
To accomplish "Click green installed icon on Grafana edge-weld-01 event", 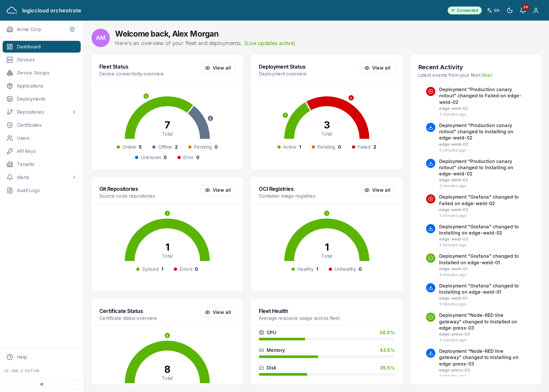I will click(x=431, y=258).
